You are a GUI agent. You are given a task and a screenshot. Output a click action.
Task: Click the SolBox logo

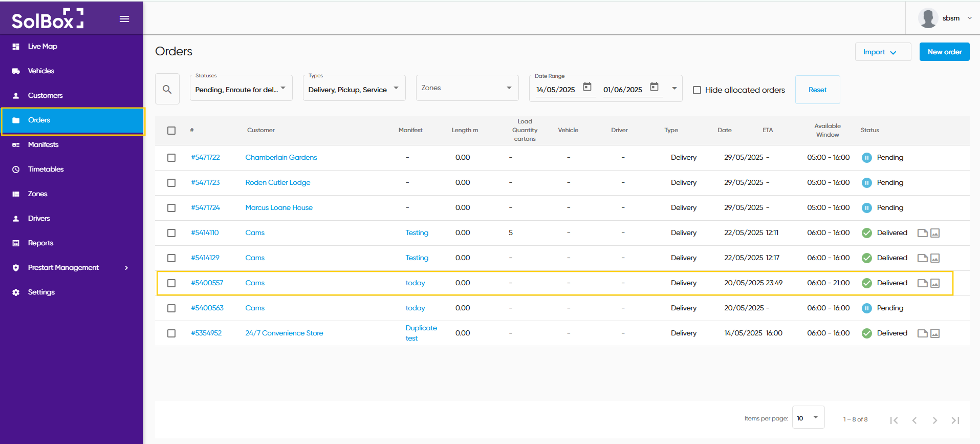pos(48,19)
